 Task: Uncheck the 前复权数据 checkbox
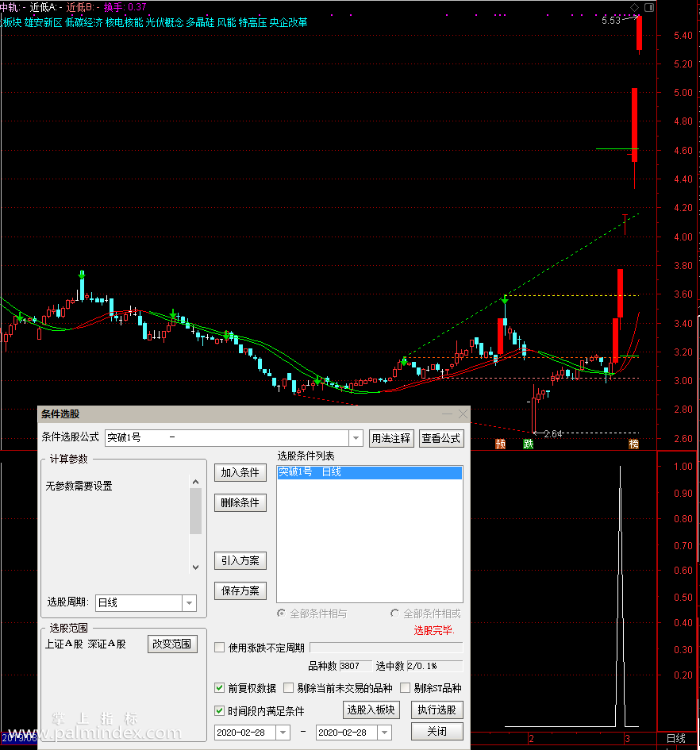click(x=220, y=688)
